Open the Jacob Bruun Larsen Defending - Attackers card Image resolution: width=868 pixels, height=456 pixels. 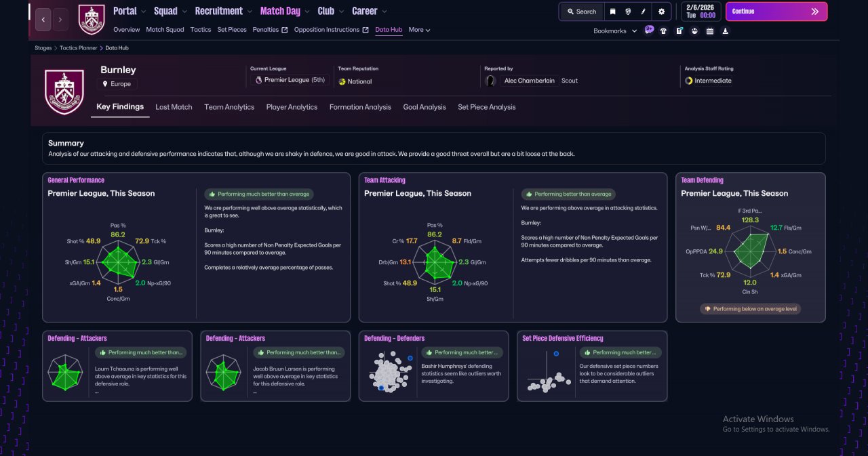275,366
